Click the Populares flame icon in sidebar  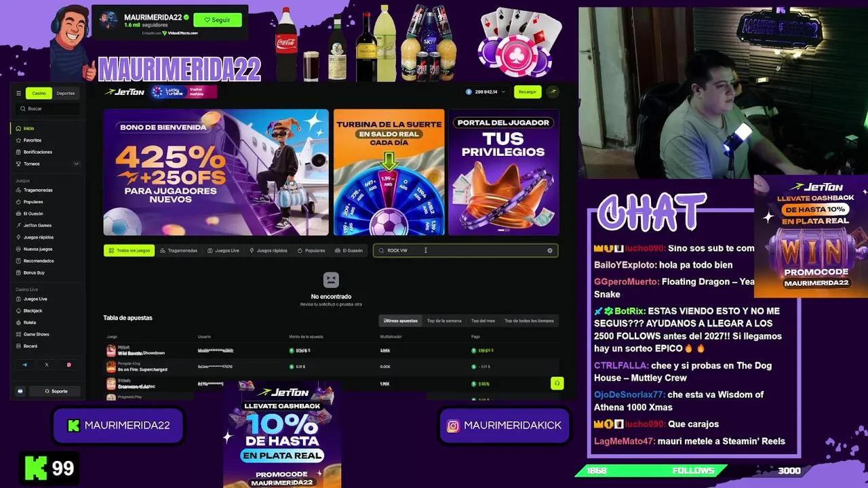(x=18, y=202)
